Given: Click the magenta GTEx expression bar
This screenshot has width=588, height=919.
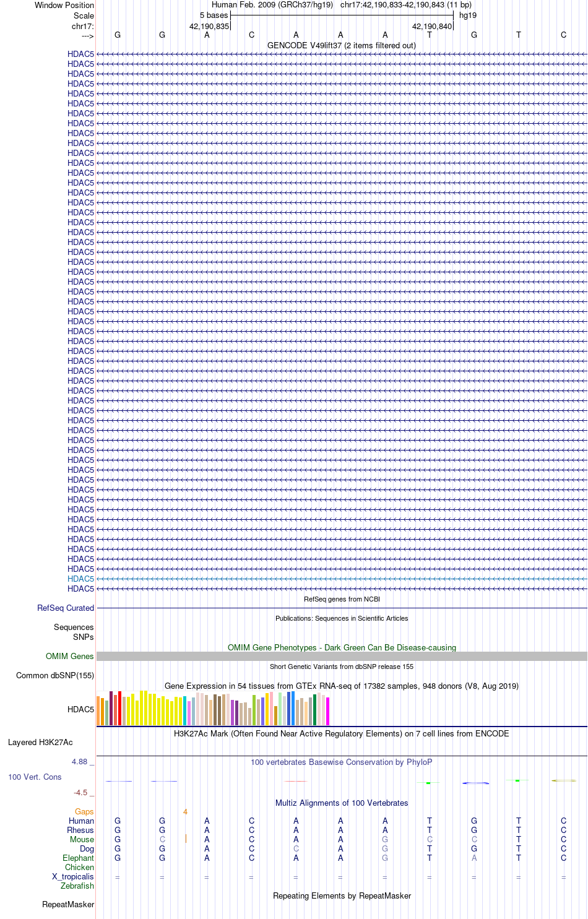Looking at the screenshot, I should [327, 712].
